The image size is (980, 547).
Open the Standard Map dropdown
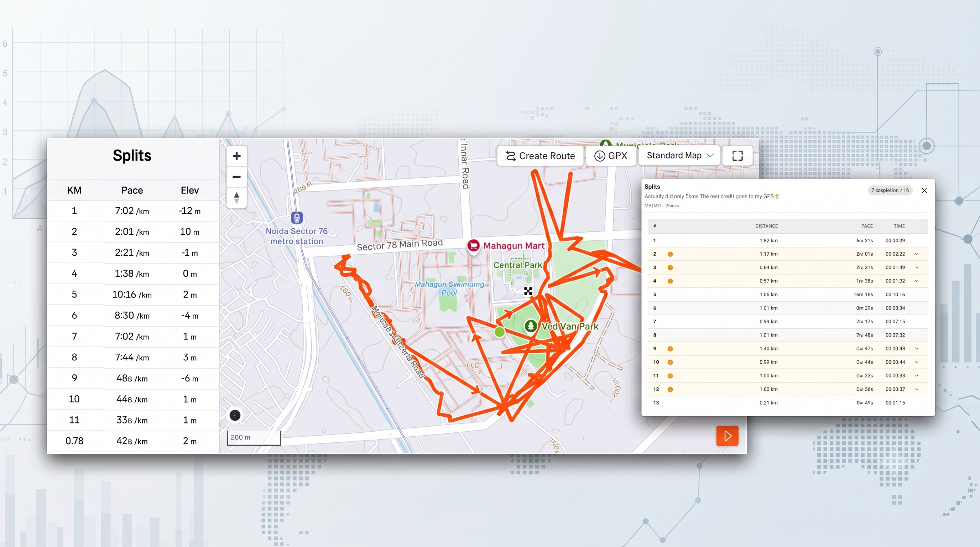click(679, 156)
